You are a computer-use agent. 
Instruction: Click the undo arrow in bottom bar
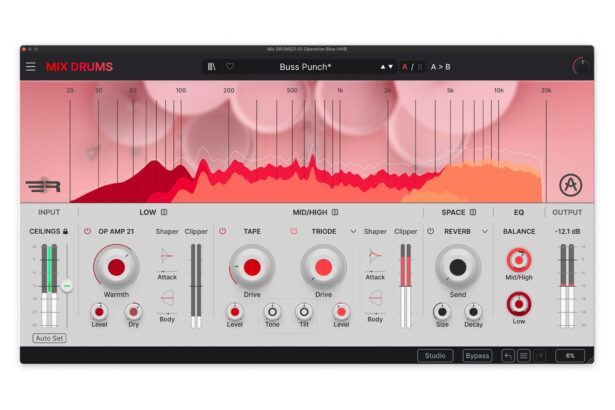(508, 356)
